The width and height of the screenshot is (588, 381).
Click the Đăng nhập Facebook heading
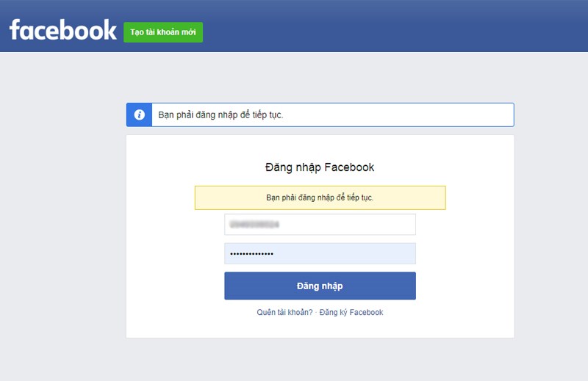320,167
